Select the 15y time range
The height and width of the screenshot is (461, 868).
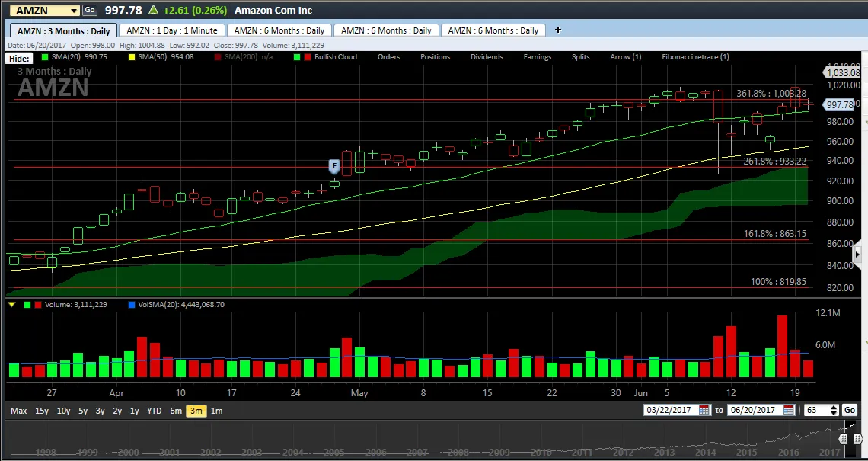tap(42, 411)
